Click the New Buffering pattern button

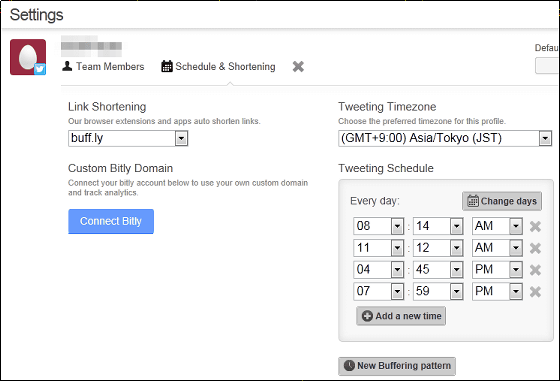pyautogui.click(x=397, y=366)
